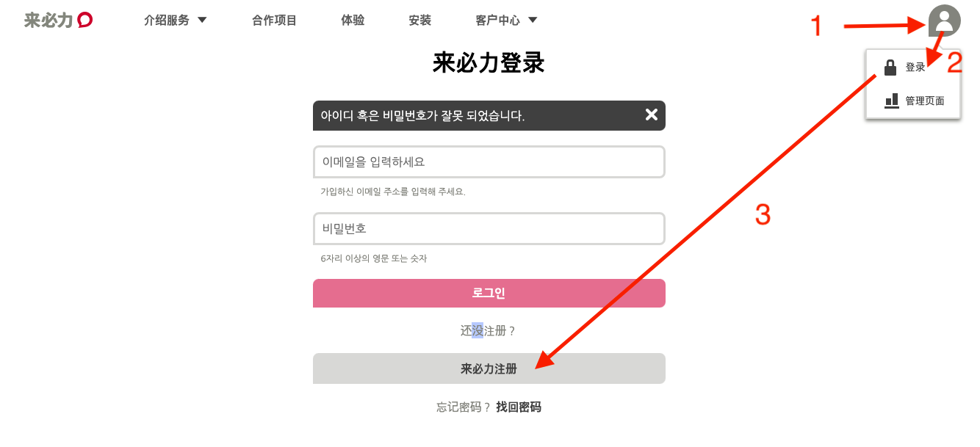The image size is (980, 447).
Task: Click the 来必力注册 register button
Action: [x=489, y=368]
